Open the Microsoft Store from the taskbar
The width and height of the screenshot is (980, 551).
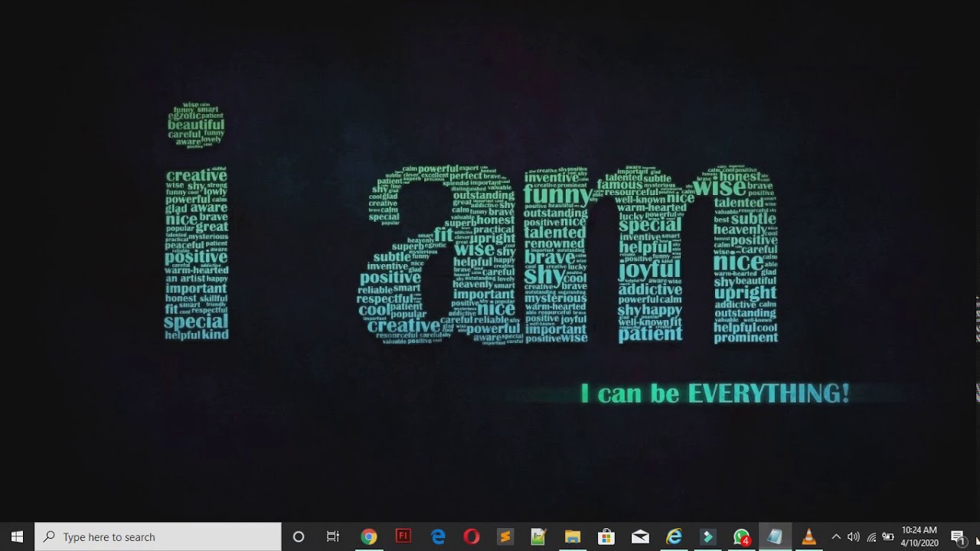click(606, 536)
